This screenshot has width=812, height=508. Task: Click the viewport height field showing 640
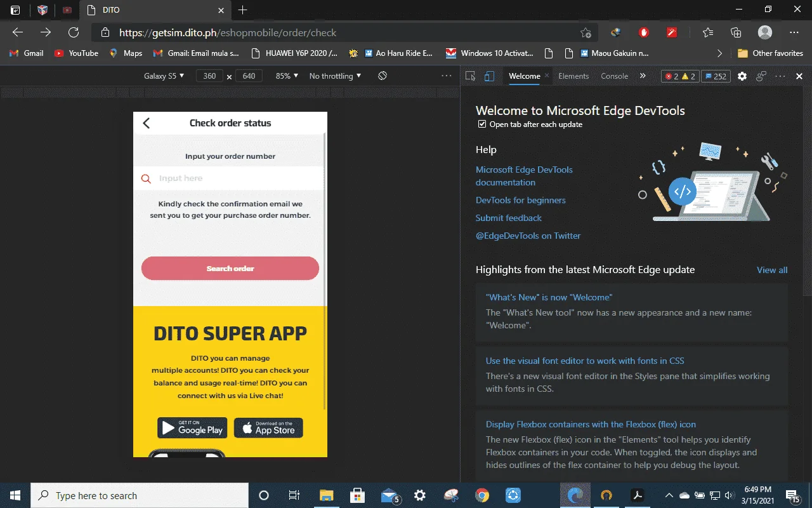point(249,76)
